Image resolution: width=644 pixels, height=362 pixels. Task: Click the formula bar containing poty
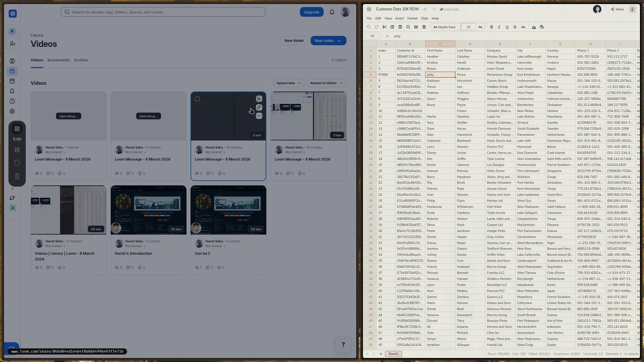point(516,36)
